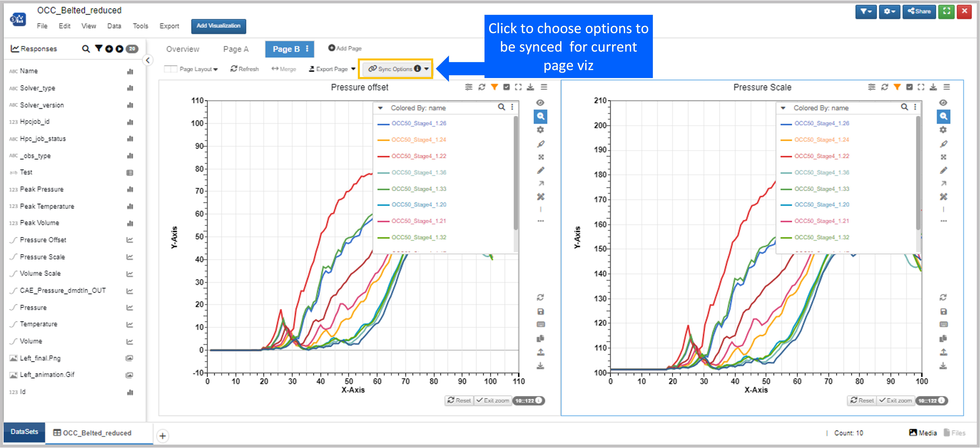Download the Pressure offset chart
The width and height of the screenshot is (980, 448).
pyautogui.click(x=530, y=87)
